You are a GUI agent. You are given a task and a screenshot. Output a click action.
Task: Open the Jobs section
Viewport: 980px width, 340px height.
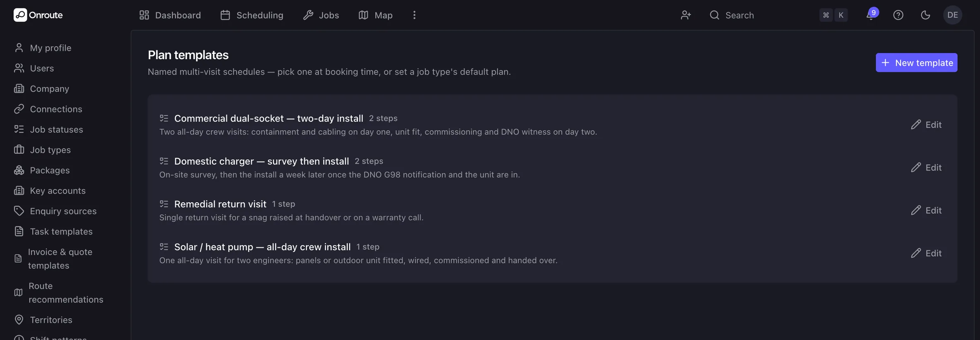pos(321,15)
